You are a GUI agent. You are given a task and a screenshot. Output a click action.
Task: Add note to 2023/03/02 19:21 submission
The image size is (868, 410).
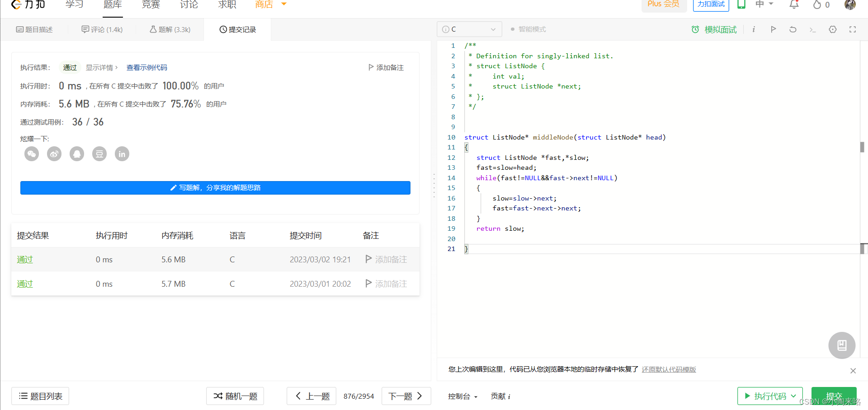pyautogui.click(x=387, y=260)
